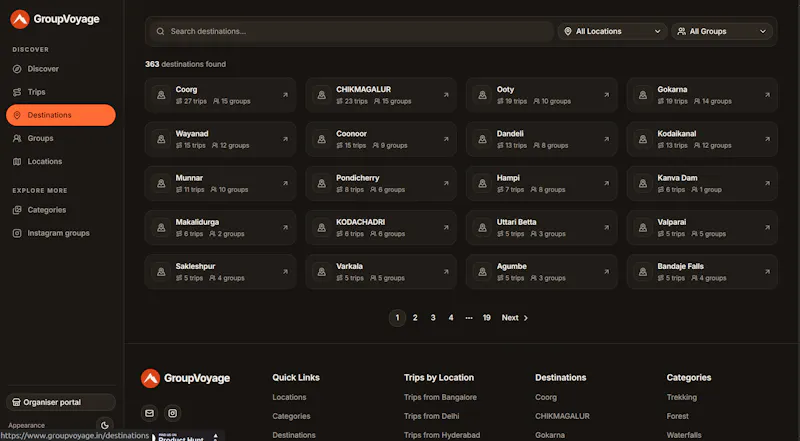
Task: Open the KODACHADRI destination card
Action: click(381, 228)
